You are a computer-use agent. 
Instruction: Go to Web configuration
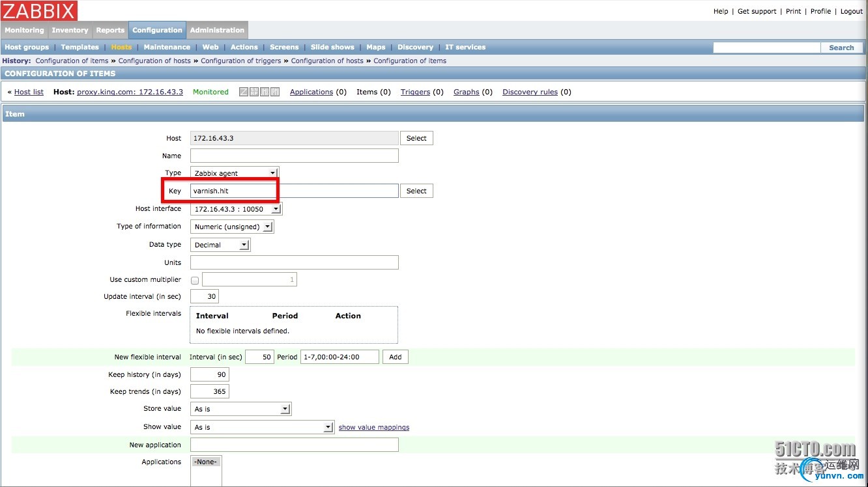tap(210, 47)
